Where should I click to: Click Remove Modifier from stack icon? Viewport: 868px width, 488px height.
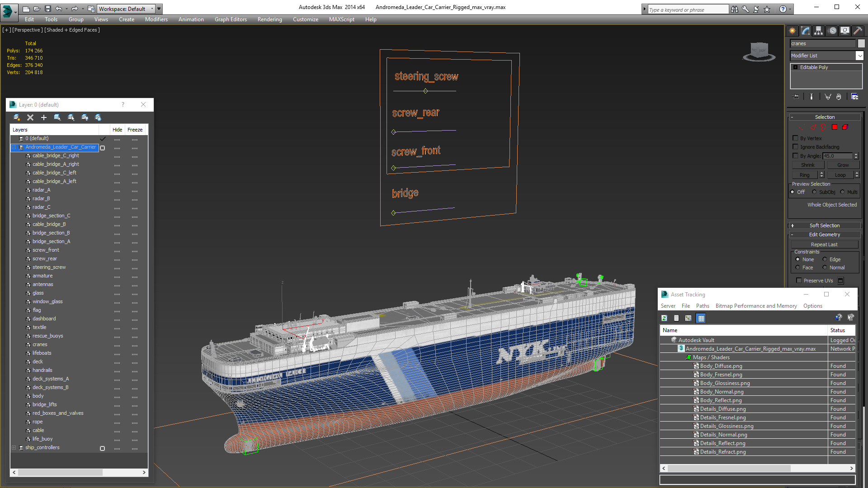839,97
